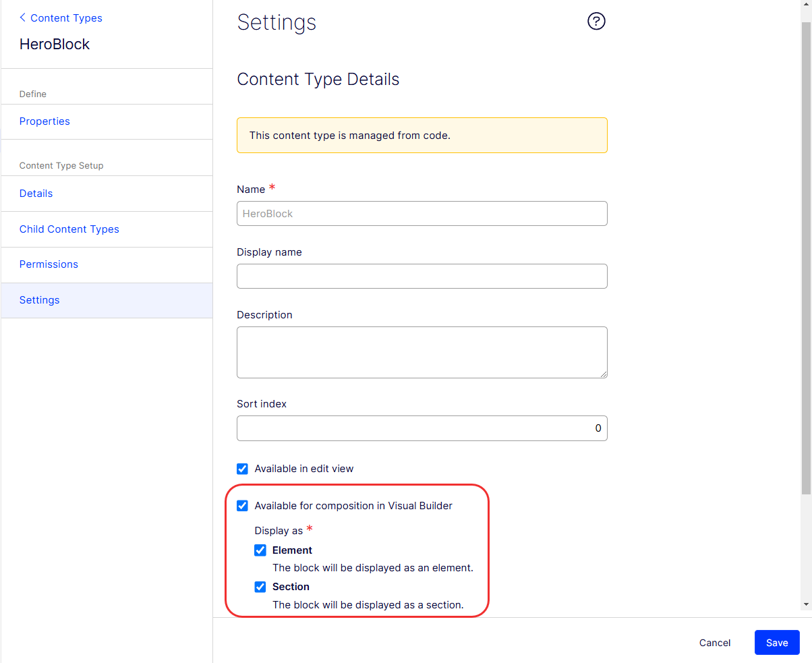Uncheck the Section display option

[260, 587]
